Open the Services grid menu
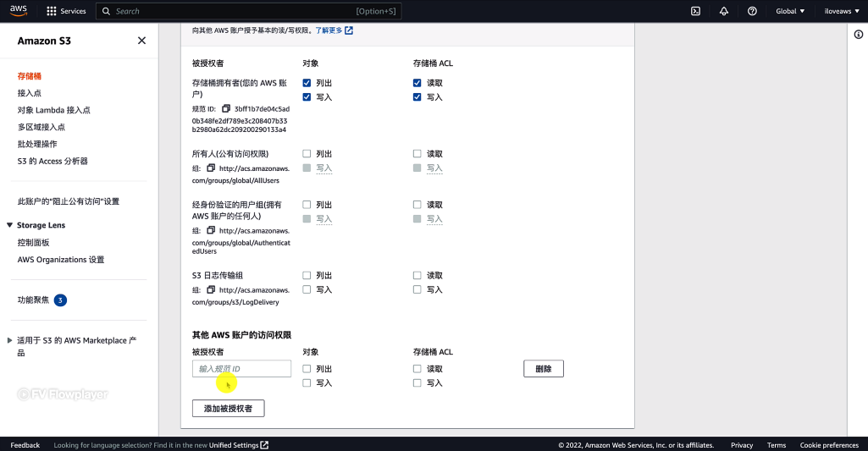 tap(66, 11)
